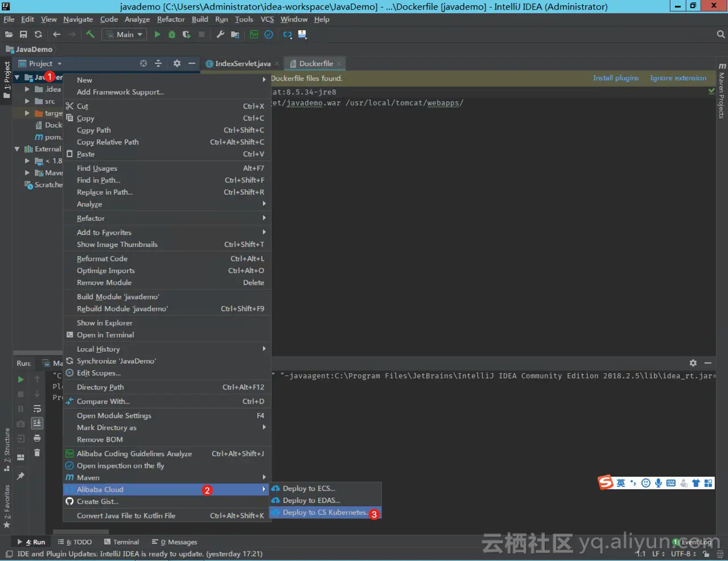The width and height of the screenshot is (728, 561).
Task: Select Deploy to ECS in the submenu
Action: pos(326,489)
